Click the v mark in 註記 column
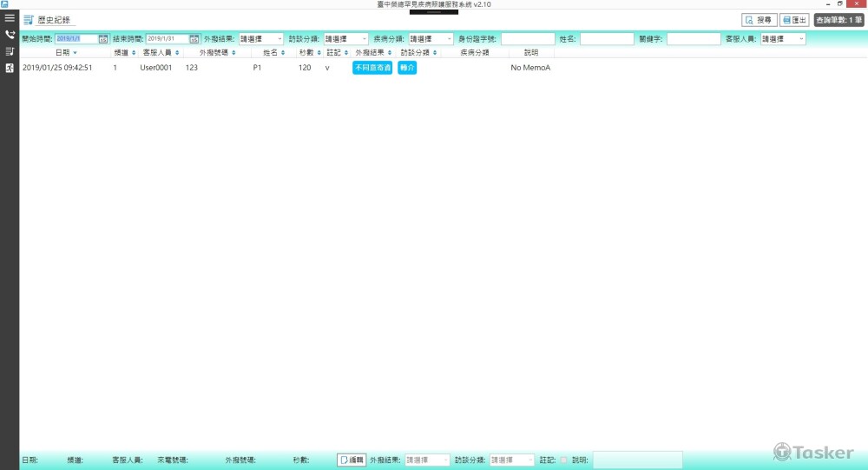 point(327,68)
